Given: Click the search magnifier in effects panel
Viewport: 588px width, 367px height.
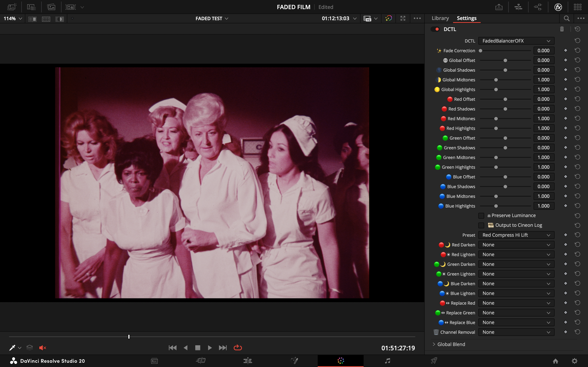Looking at the screenshot, I should pyautogui.click(x=567, y=18).
